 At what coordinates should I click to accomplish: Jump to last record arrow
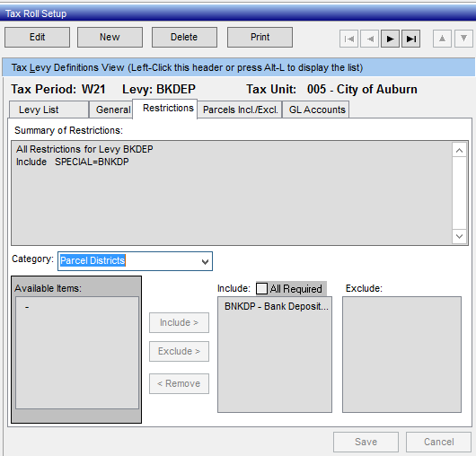point(411,39)
